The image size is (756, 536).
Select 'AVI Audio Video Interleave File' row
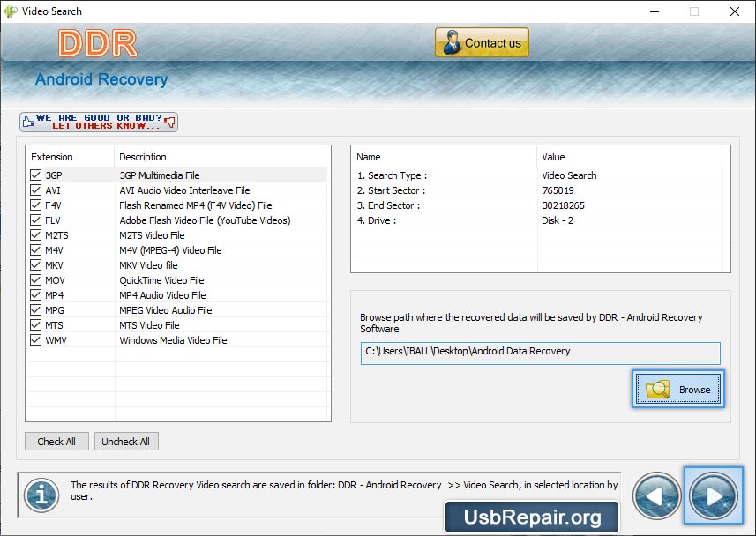click(x=184, y=190)
